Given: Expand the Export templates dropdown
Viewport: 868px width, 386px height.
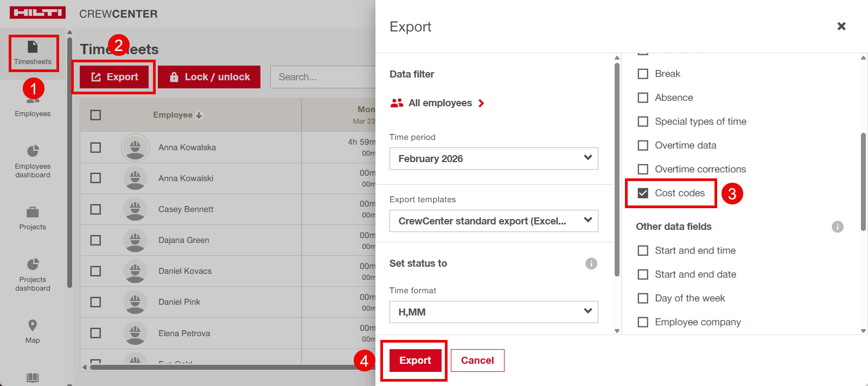Looking at the screenshot, I should pos(493,221).
